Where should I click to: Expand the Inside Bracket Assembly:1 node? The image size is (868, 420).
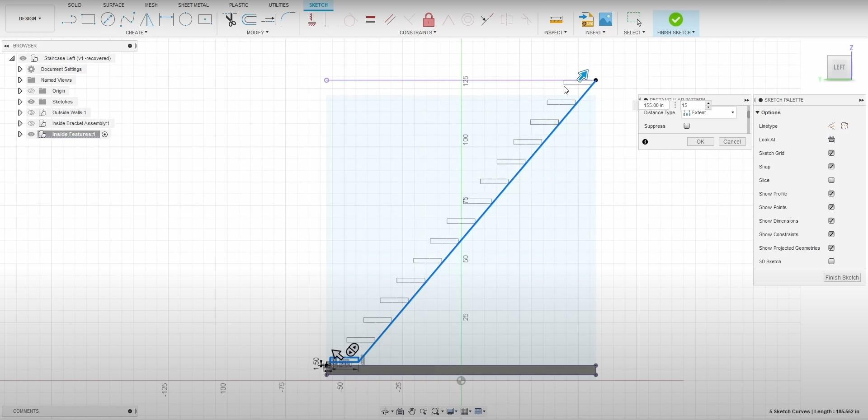click(x=20, y=123)
